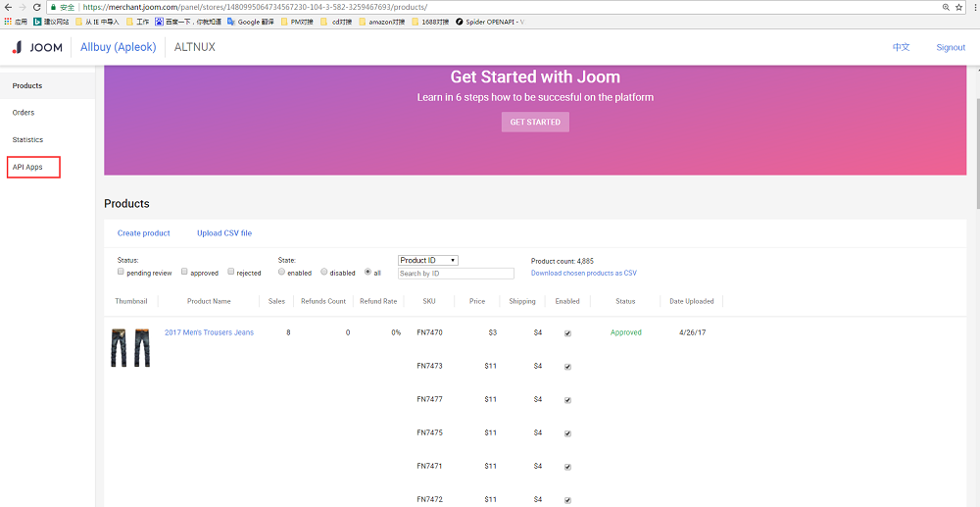Open the jeans product thumbnail
Screen dimensions: 980x507
tap(130, 347)
